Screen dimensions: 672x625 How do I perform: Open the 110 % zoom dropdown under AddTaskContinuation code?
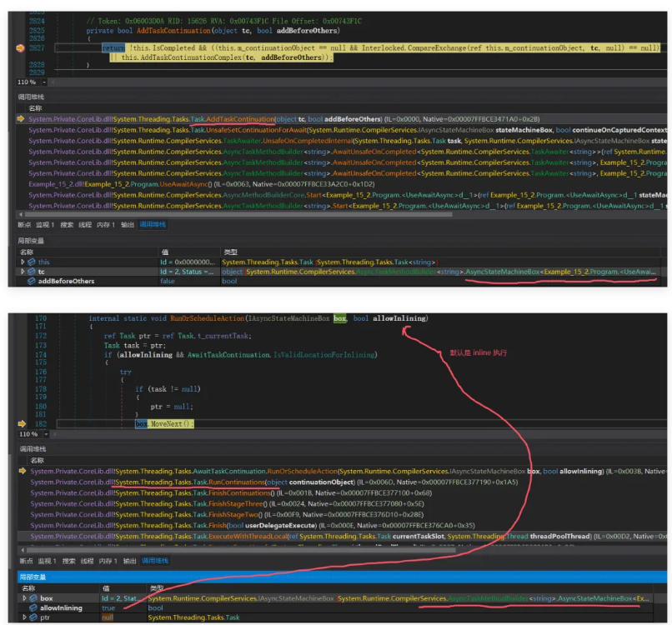43,82
